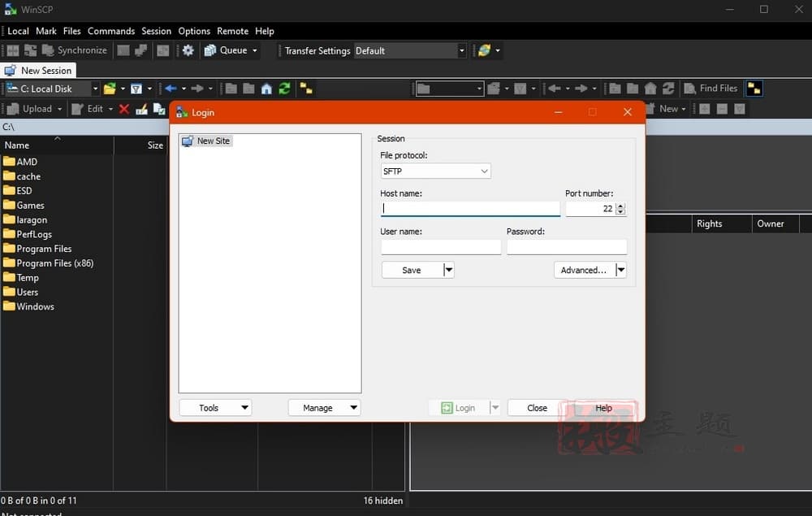Screen dimensions: 812x516
Task: Click the remote panel forward arrow
Action: 581,89
